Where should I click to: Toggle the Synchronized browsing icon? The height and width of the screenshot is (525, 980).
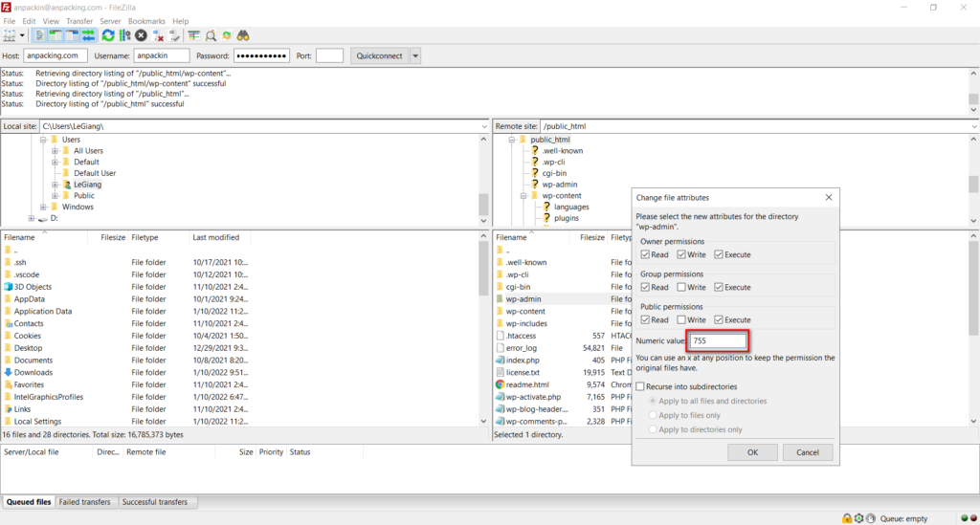227,35
